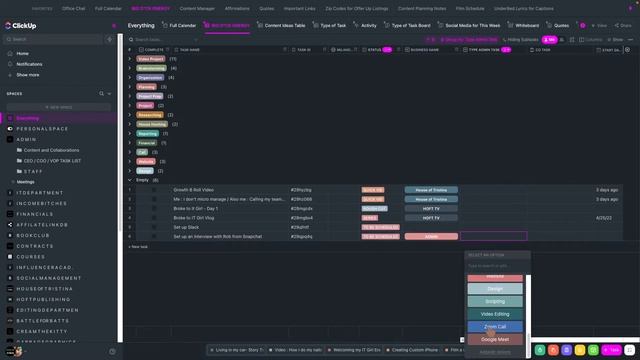Check the Broke to It Girl - Day 1 checkbox
This screenshot has width=640, height=360.
pos(154,209)
